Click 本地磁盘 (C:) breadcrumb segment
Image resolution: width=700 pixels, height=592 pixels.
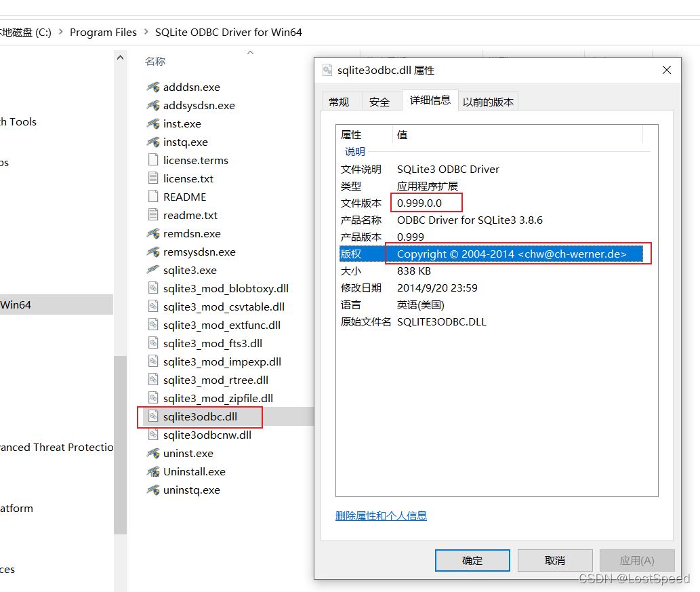(26, 32)
